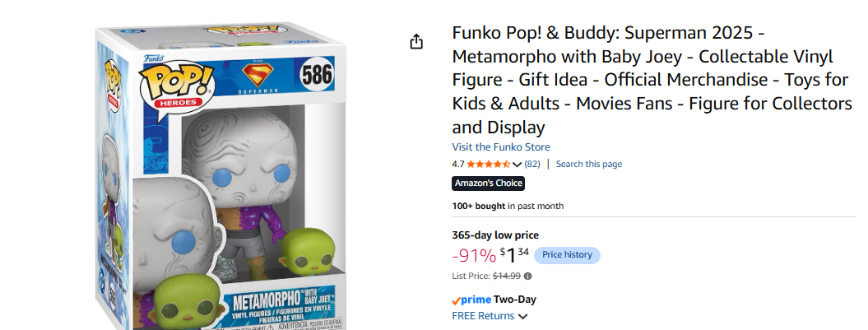
Task: Click the 4.7 rating number
Action: click(457, 164)
